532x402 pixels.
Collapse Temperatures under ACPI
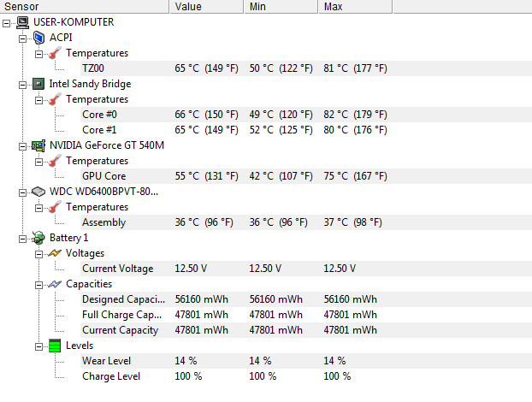(x=39, y=54)
